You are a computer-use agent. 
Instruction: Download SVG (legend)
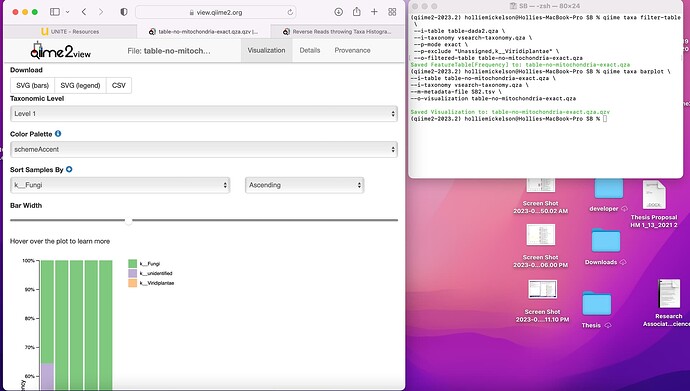click(81, 86)
